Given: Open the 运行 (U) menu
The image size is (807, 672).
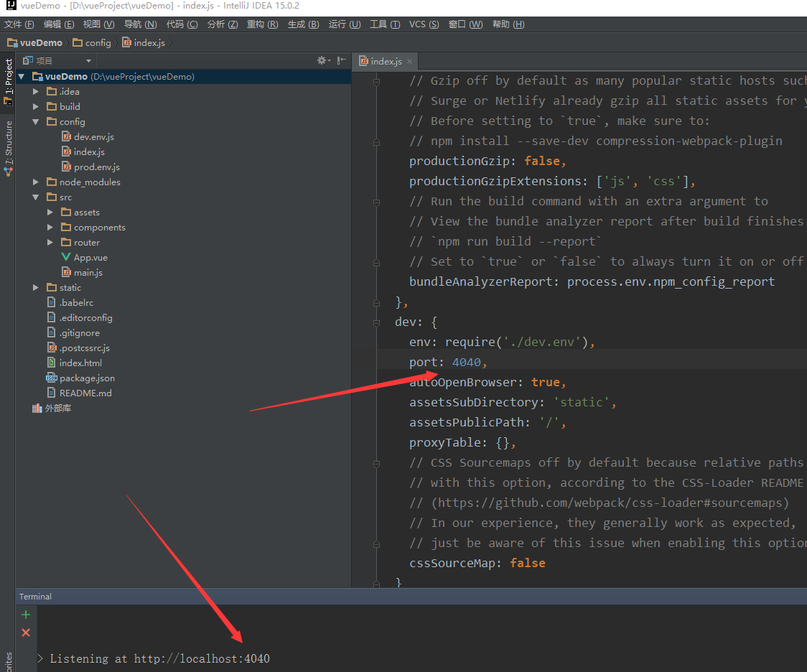Looking at the screenshot, I should (345, 24).
